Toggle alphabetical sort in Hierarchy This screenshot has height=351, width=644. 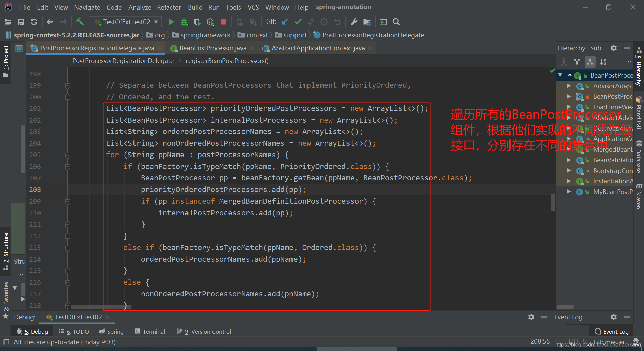603,62
